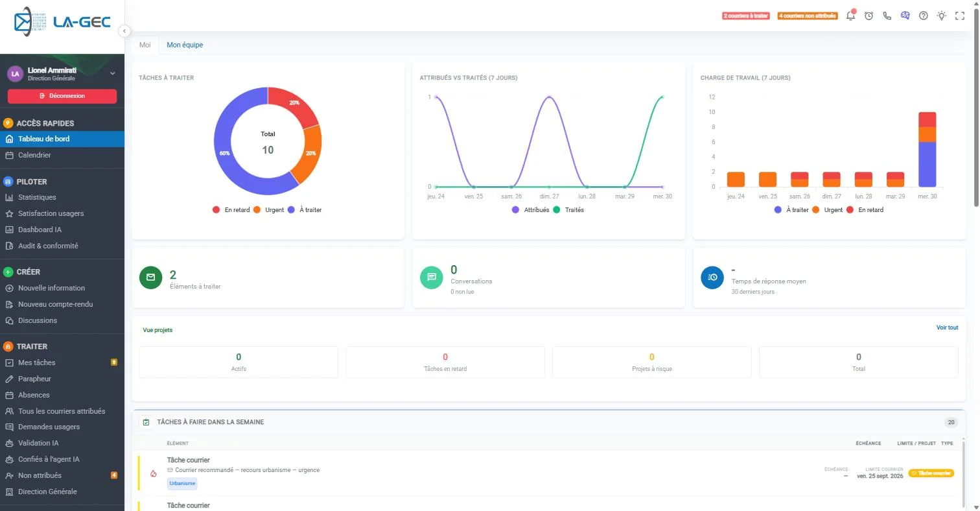Switch to the Mon équipe tab
980x511 pixels.
pos(185,45)
